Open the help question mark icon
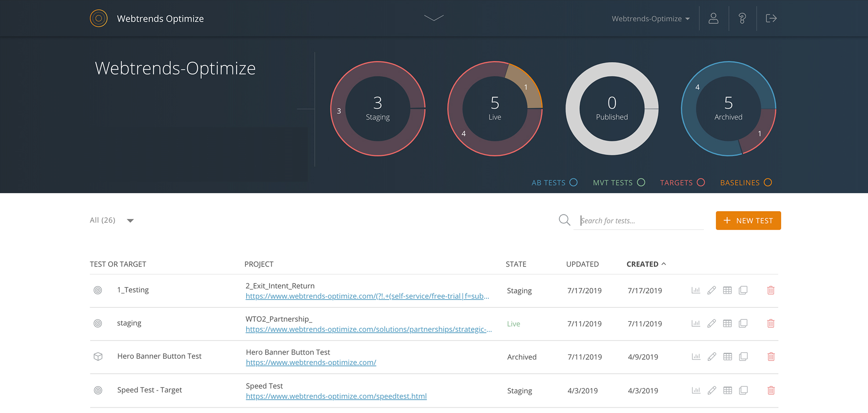The image size is (868, 413). click(742, 18)
